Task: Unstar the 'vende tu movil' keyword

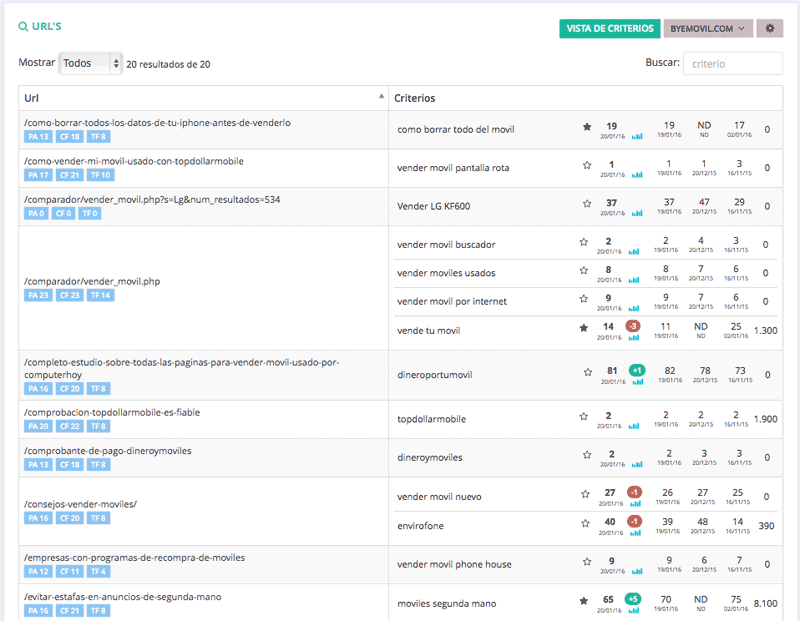Action: click(x=584, y=328)
